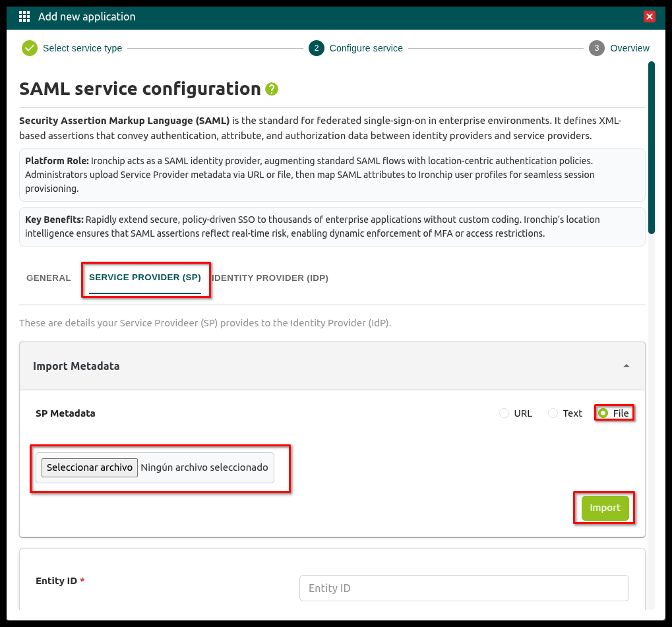Click the green checkmark step icon
Viewport: 672px width, 627px height.
click(29, 48)
